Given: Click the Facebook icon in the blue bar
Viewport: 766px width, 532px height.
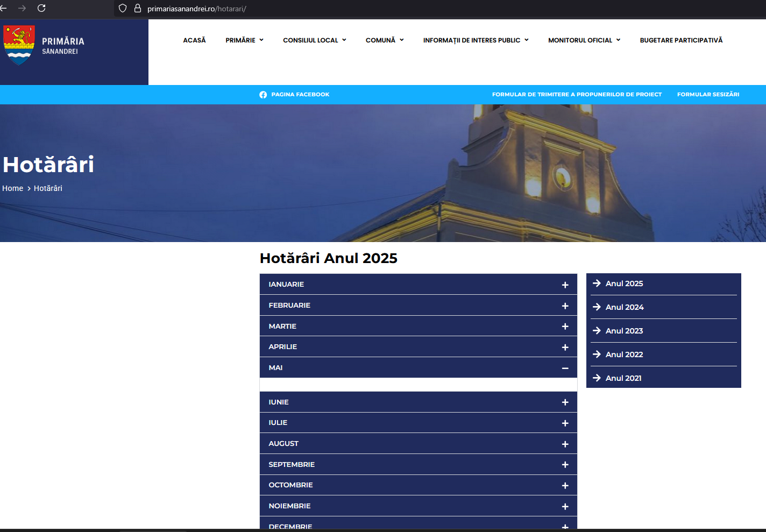Looking at the screenshot, I should pos(263,95).
